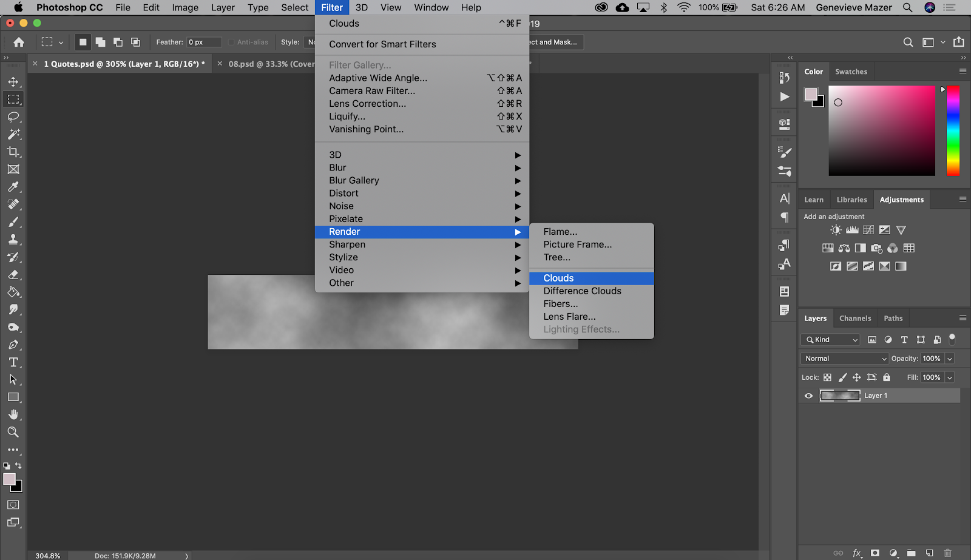Select the Pen tool
This screenshot has width=971, height=560.
click(x=13, y=345)
